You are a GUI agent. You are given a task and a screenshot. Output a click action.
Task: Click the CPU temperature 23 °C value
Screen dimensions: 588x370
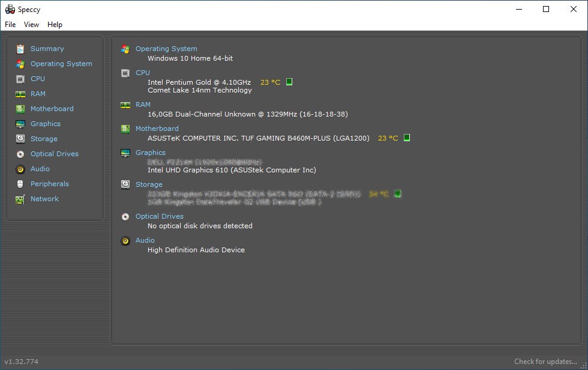pyautogui.click(x=271, y=82)
